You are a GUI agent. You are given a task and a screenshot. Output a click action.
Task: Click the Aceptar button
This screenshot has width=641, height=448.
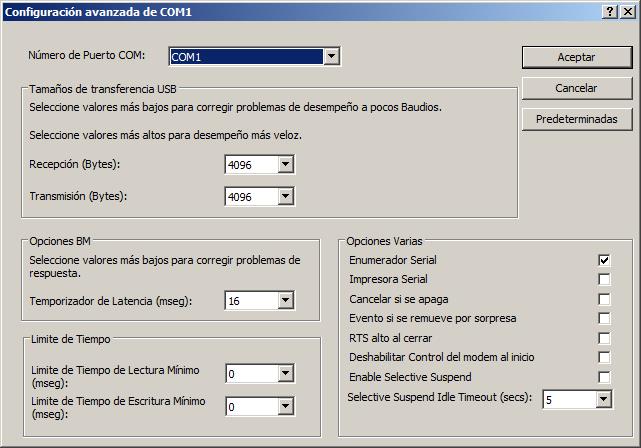pos(577,57)
